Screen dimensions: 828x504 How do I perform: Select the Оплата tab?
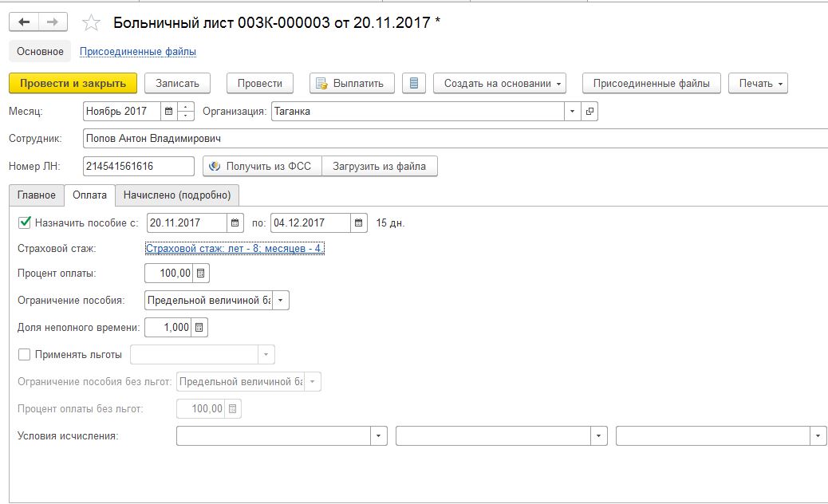click(x=90, y=195)
